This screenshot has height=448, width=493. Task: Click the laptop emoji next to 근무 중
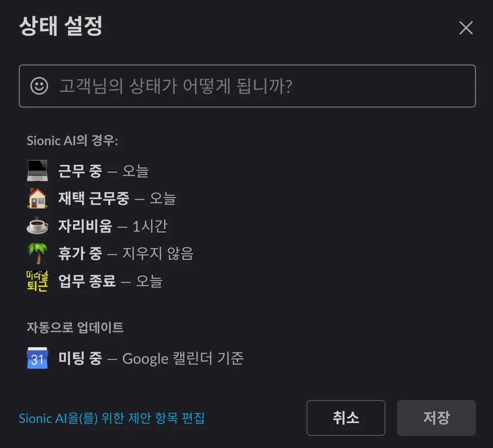[37, 171]
